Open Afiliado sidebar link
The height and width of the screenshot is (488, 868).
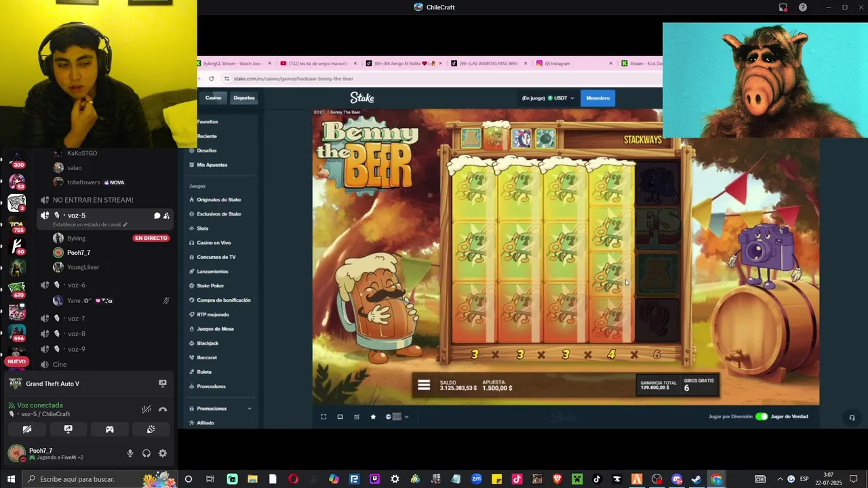[205, 423]
